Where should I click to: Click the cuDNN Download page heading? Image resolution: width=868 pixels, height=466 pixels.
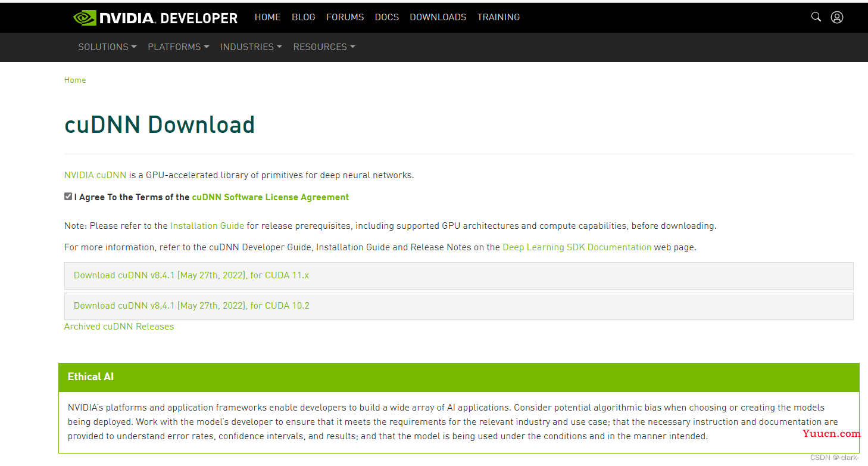tap(160, 125)
